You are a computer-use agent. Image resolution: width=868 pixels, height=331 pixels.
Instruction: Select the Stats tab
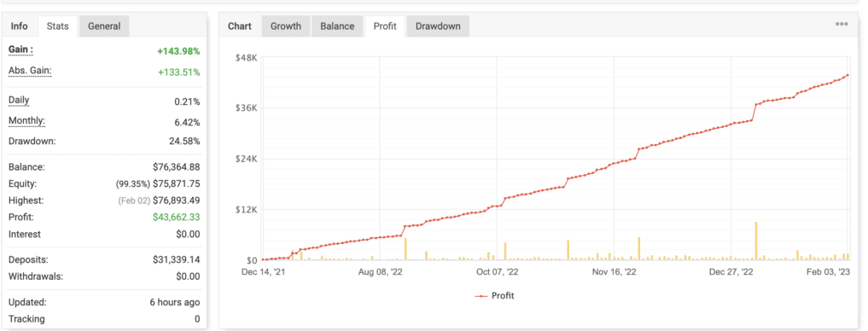pyautogui.click(x=57, y=26)
